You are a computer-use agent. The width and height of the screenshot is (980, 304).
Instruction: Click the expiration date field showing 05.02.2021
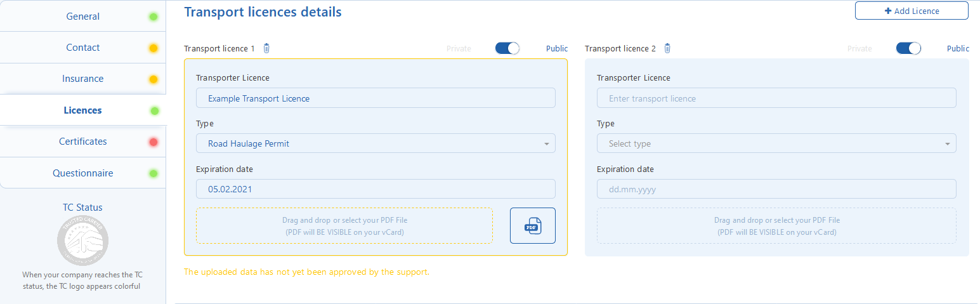[x=376, y=189]
